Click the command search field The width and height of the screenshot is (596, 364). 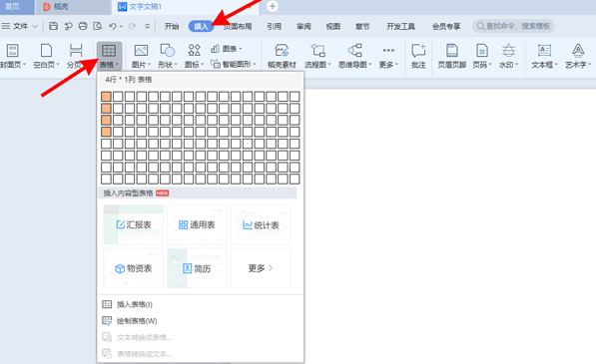pos(513,26)
